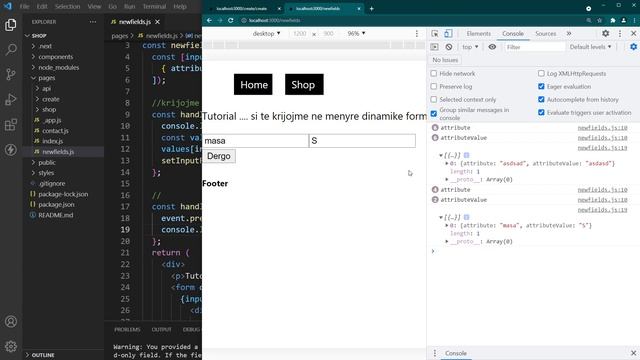
Task: Open the Search view in activity bar
Action: click(x=11, y=50)
